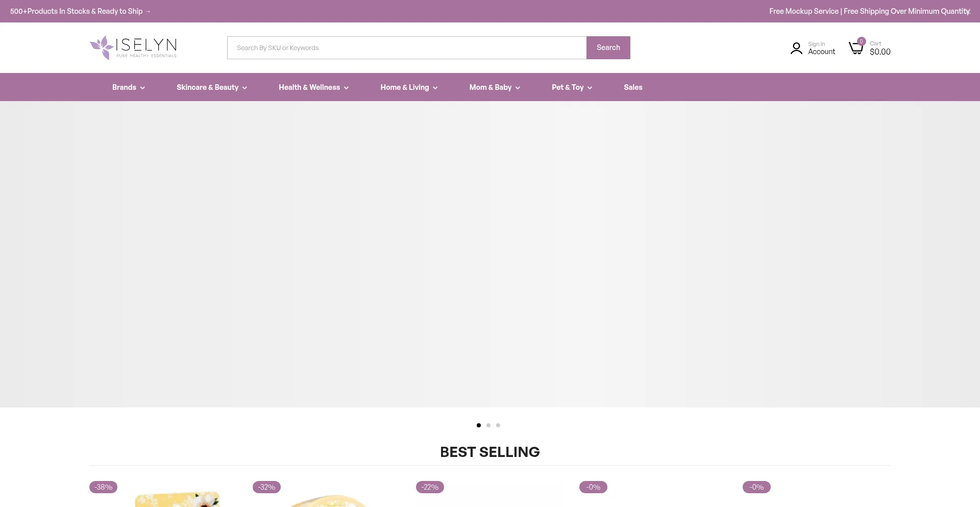Focus the Search By SKU or Keywords field
Image resolution: width=980 pixels, height=507 pixels.
click(407, 47)
